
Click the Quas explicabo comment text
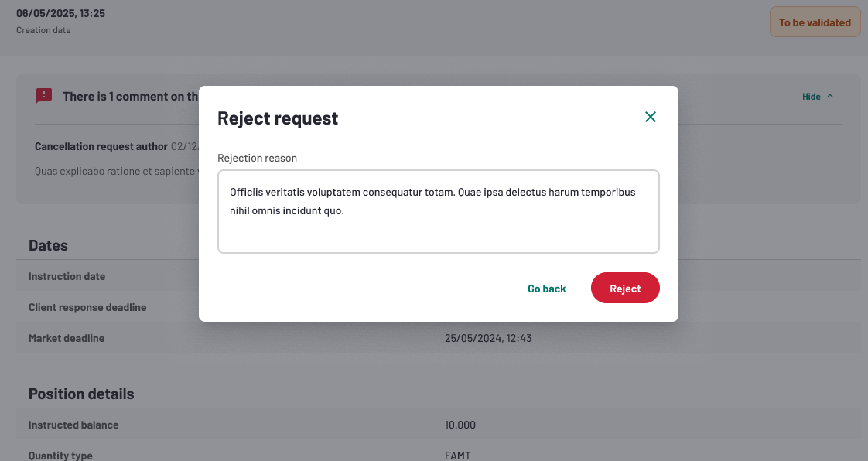click(115, 171)
